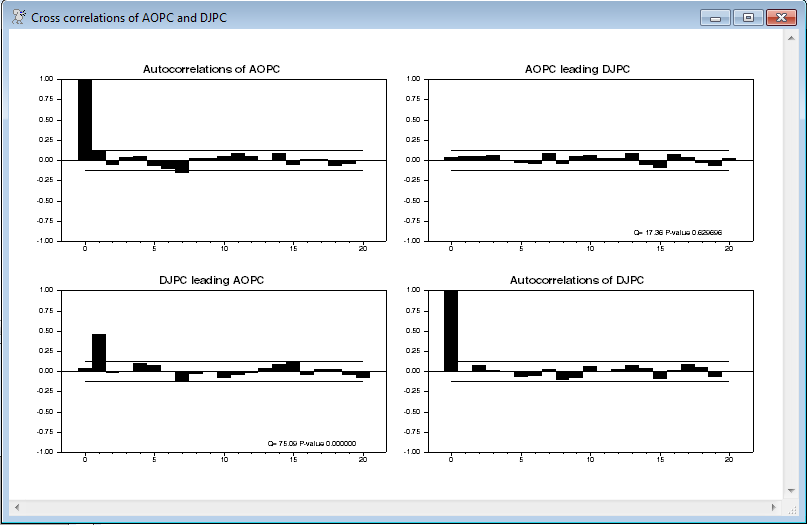Click the lag 0 bar in AOPC autocorrelations
This screenshot has height=525, width=807.
85,119
